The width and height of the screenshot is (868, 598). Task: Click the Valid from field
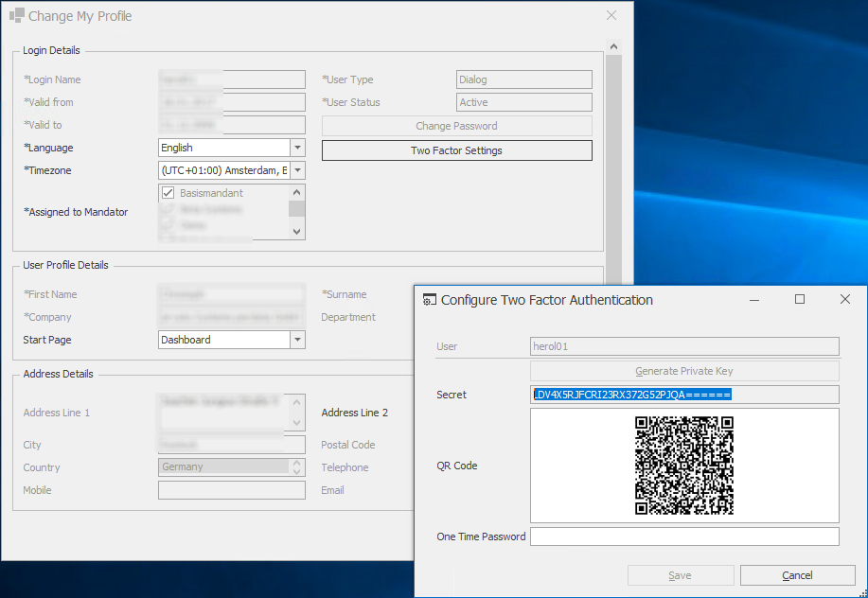(x=231, y=102)
